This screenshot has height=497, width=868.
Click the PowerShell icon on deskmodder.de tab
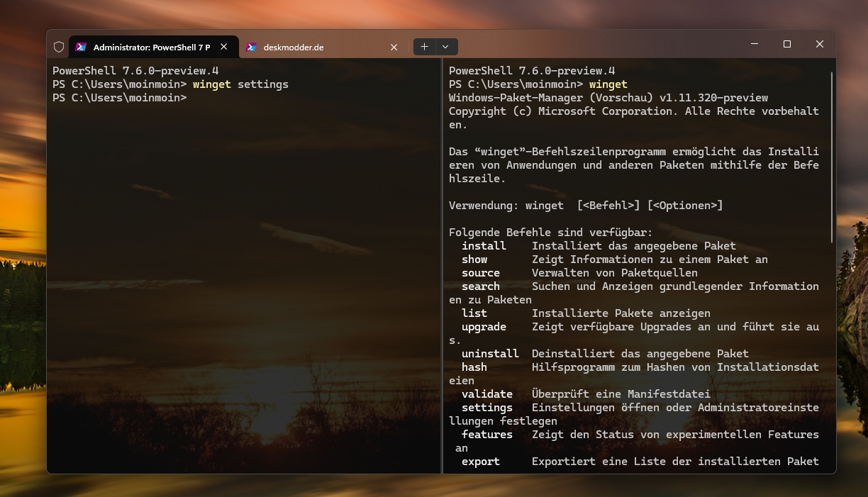pos(251,48)
